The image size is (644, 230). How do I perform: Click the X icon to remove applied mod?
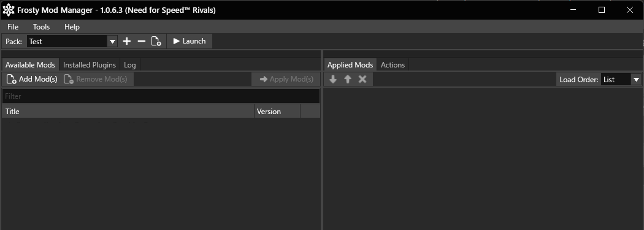click(362, 79)
